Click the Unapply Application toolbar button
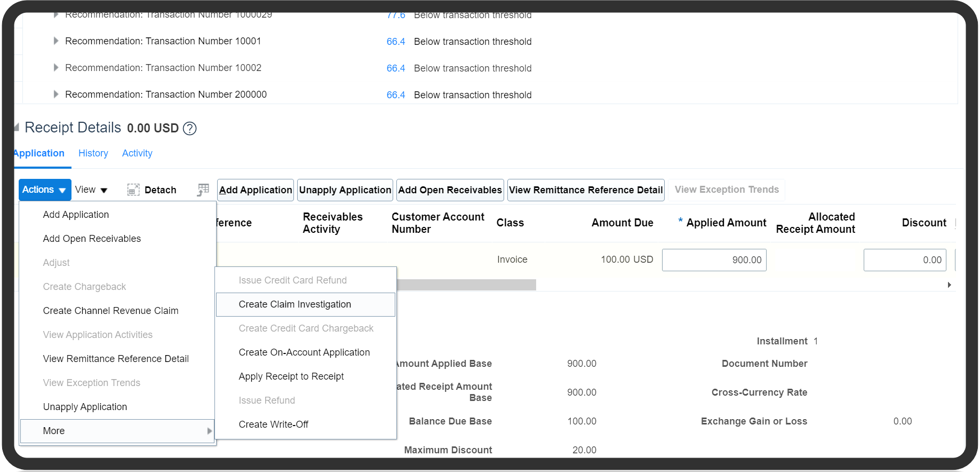 pyautogui.click(x=345, y=190)
